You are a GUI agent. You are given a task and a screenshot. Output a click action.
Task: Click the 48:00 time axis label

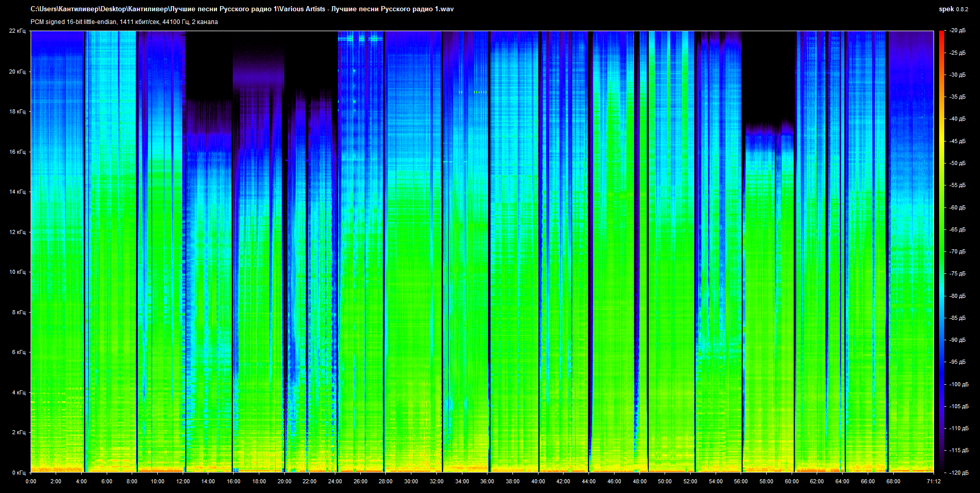(639, 481)
